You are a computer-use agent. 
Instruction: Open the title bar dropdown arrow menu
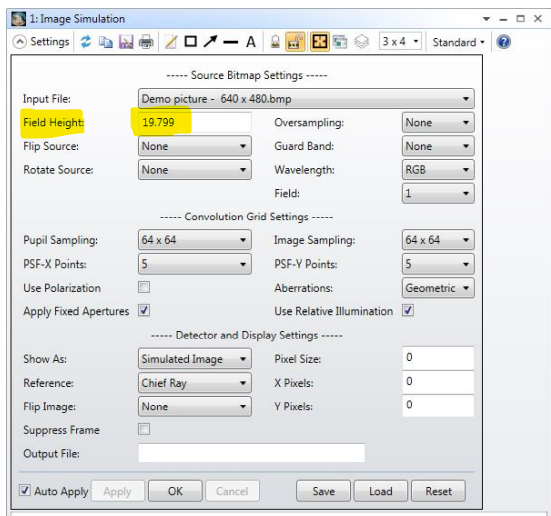pos(486,19)
